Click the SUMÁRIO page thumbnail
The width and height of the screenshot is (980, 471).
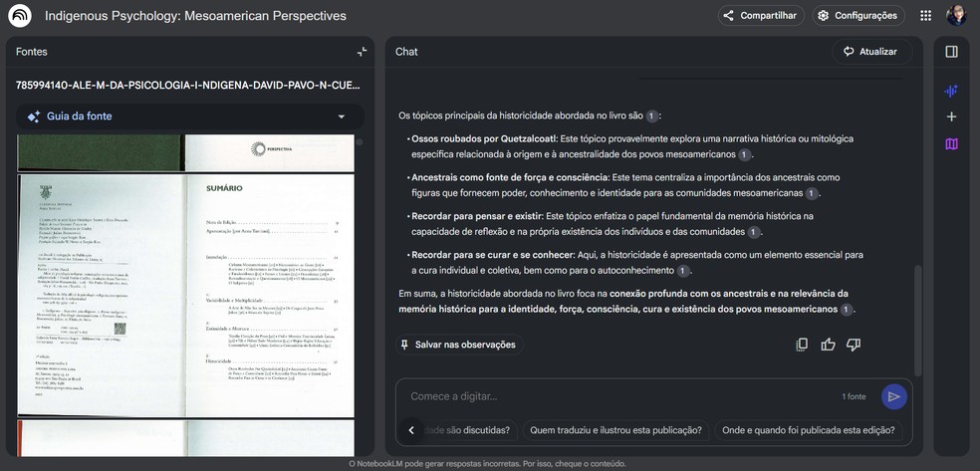click(185, 296)
